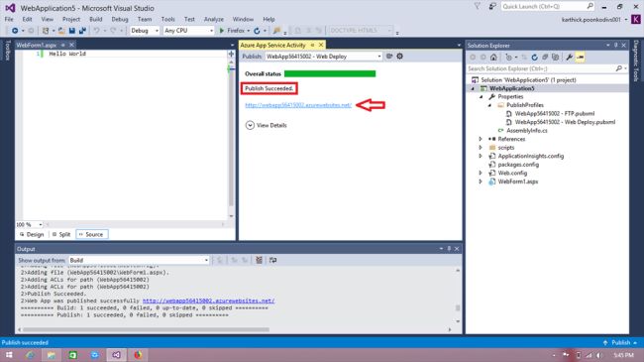This screenshot has width=644, height=362.
Task: Click the Visual Studio taskbar icon
Action: point(116,355)
